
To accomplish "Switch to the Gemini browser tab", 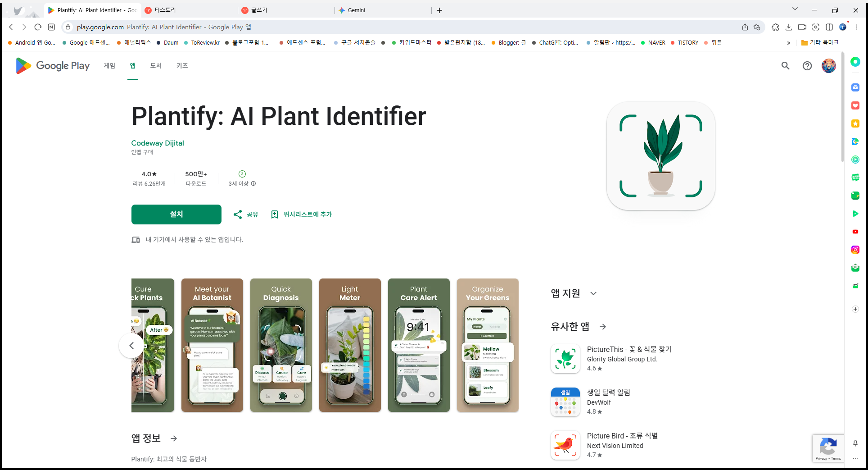I will 383,10.
